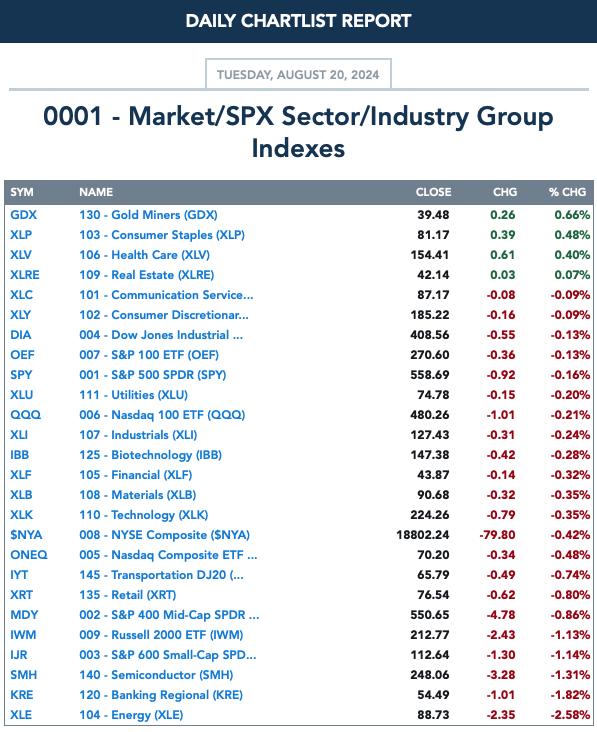Open 106 - Health Care (XLV) chart
597x732 pixels.
[144, 255]
